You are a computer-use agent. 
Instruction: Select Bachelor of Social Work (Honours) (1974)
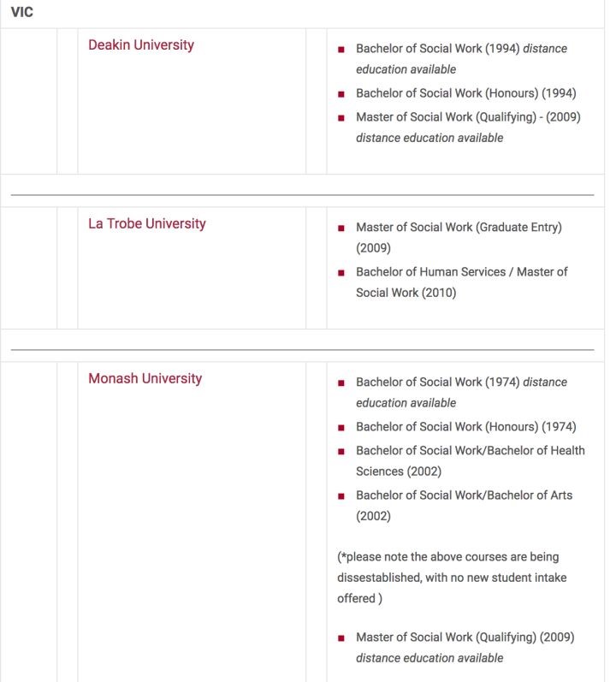point(465,427)
